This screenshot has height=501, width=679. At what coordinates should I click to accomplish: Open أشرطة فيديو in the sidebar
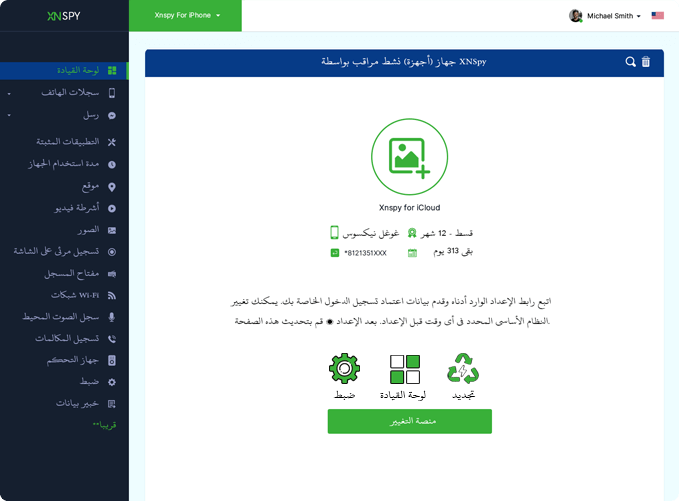tap(77, 208)
